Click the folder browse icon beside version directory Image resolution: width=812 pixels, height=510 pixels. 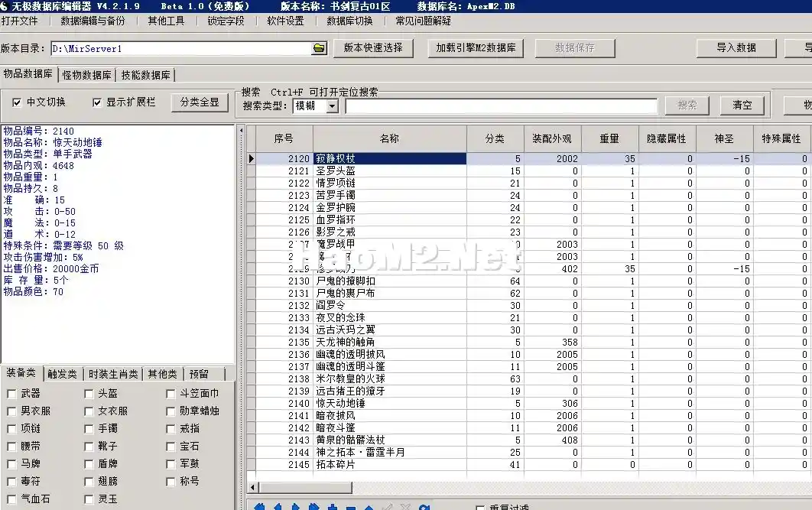coord(320,48)
